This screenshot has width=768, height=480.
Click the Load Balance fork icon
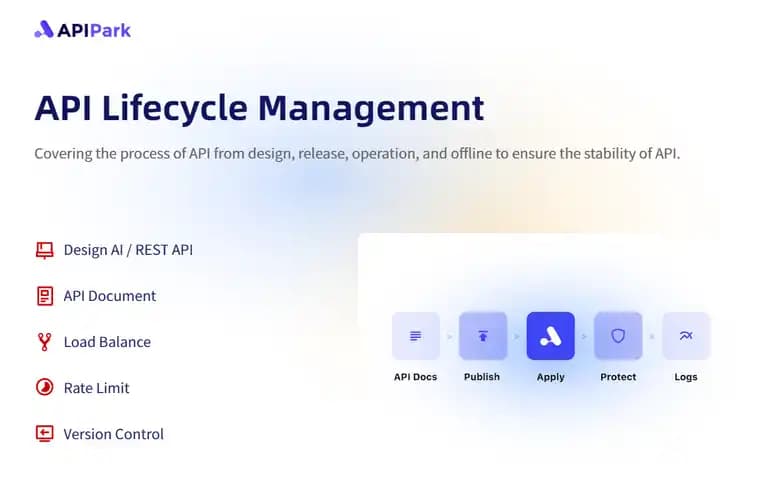(45, 342)
